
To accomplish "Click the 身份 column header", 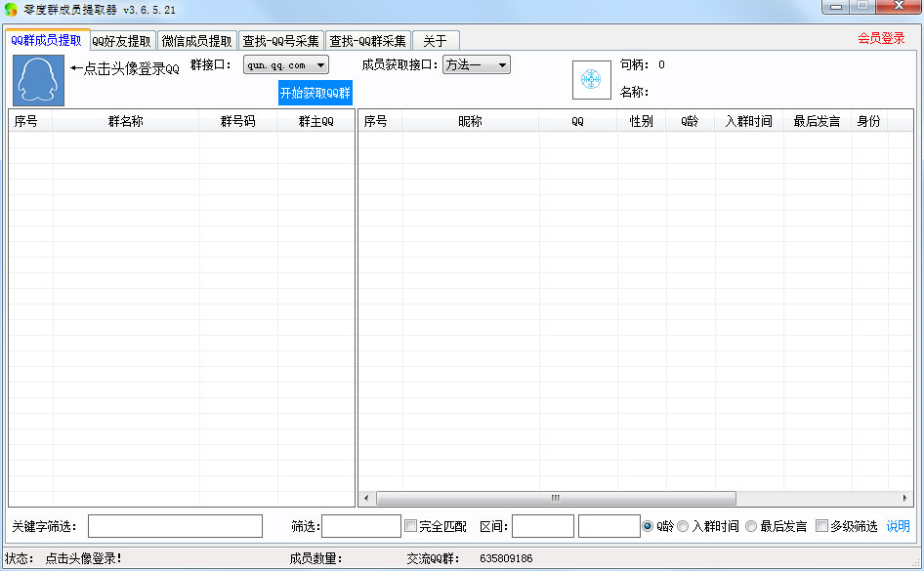I will [869, 121].
